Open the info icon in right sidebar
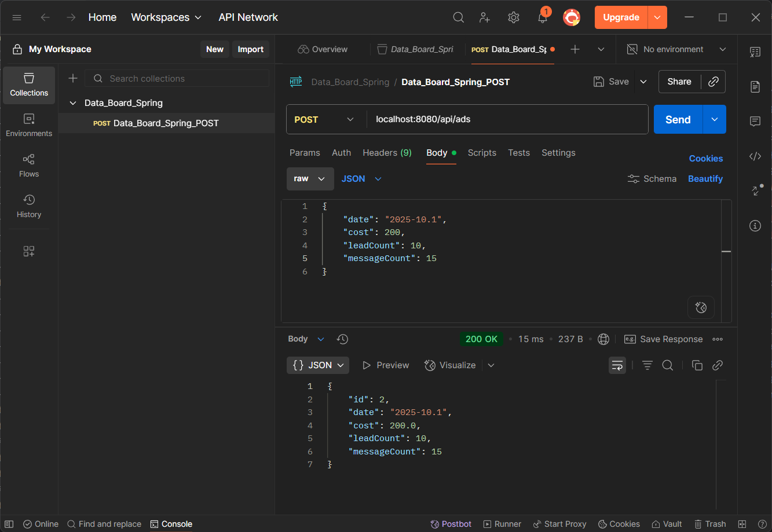Screen dimensions: 772x532 (755, 226)
